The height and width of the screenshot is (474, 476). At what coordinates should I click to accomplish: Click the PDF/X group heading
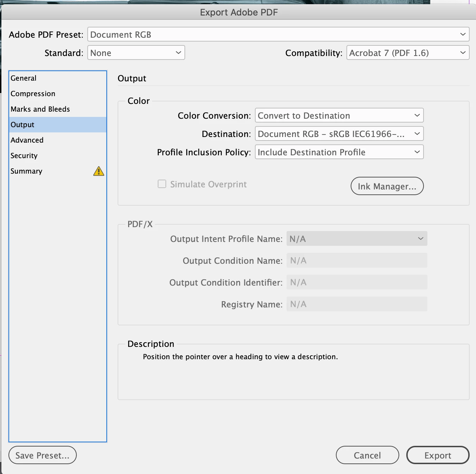coord(140,224)
